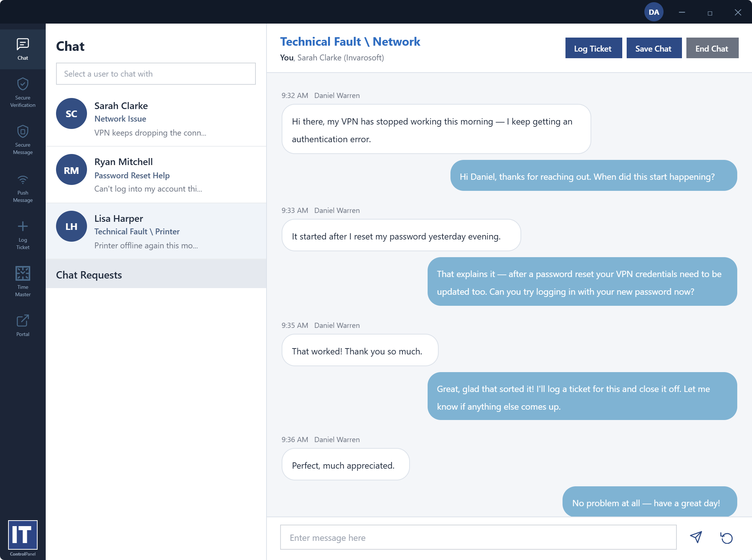Open the Chat sidebar section

[x=23, y=49]
